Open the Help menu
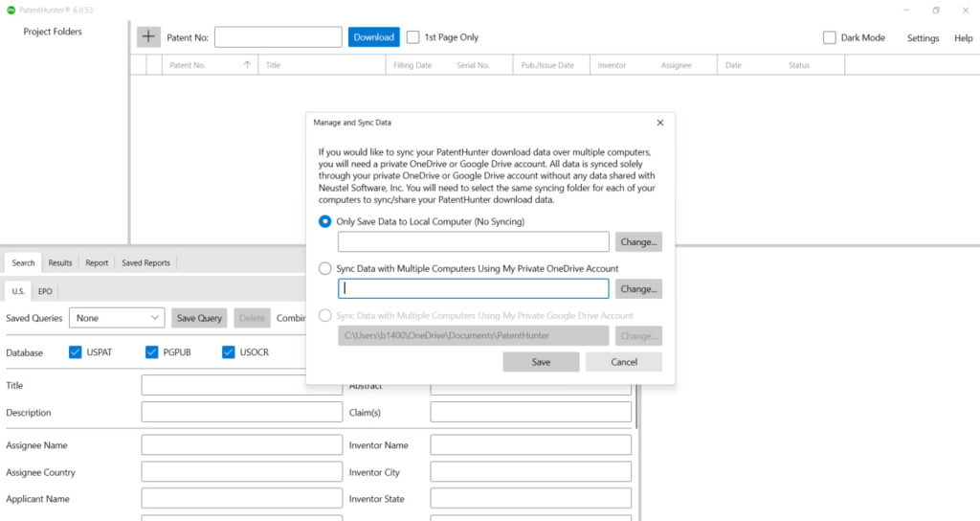Image resolution: width=980 pixels, height=521 pixels. pyautogui.click(x=963, y=37)
